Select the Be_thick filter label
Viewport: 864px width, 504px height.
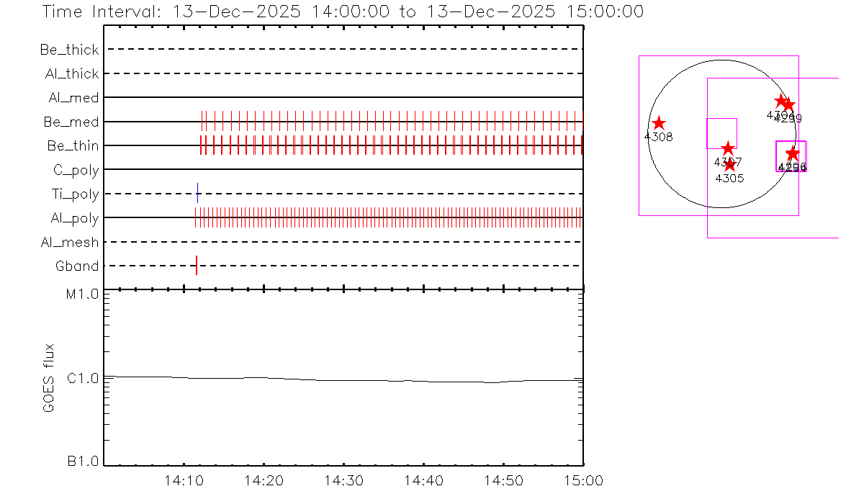[x=70, y=50]
